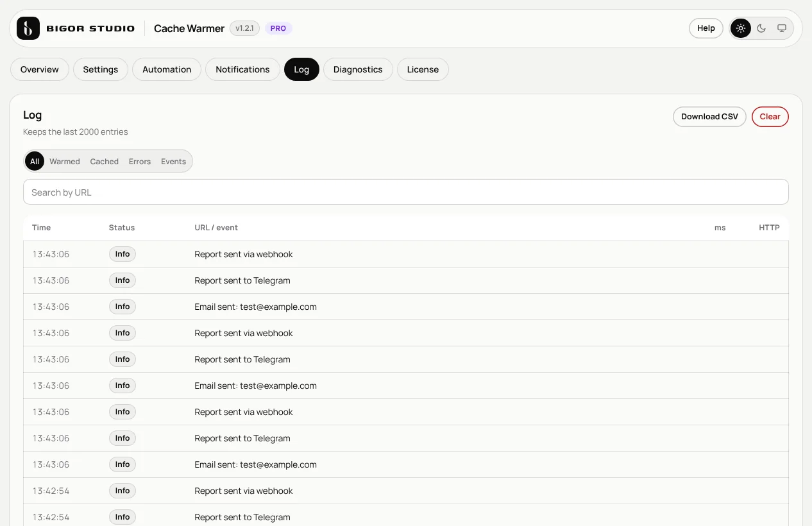Filter log to show Events
The height and width of the screenshot is (526, 812).
click(x=173, y=162)
